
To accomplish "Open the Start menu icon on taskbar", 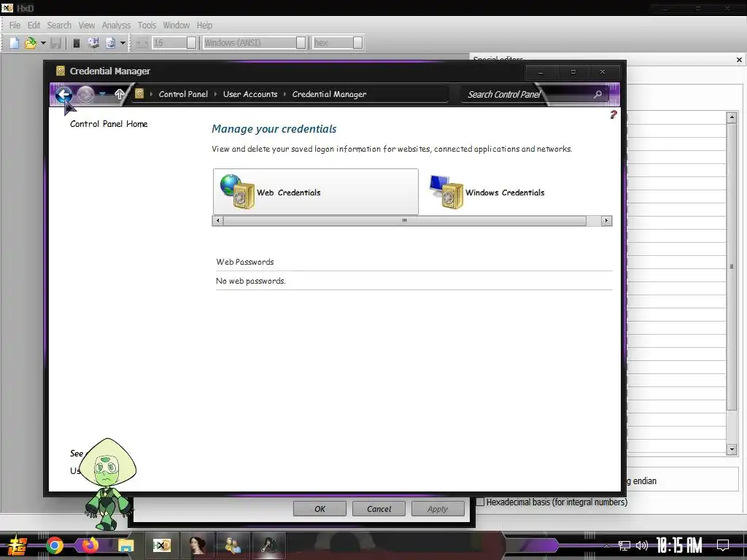I will [x=18, y=545].
